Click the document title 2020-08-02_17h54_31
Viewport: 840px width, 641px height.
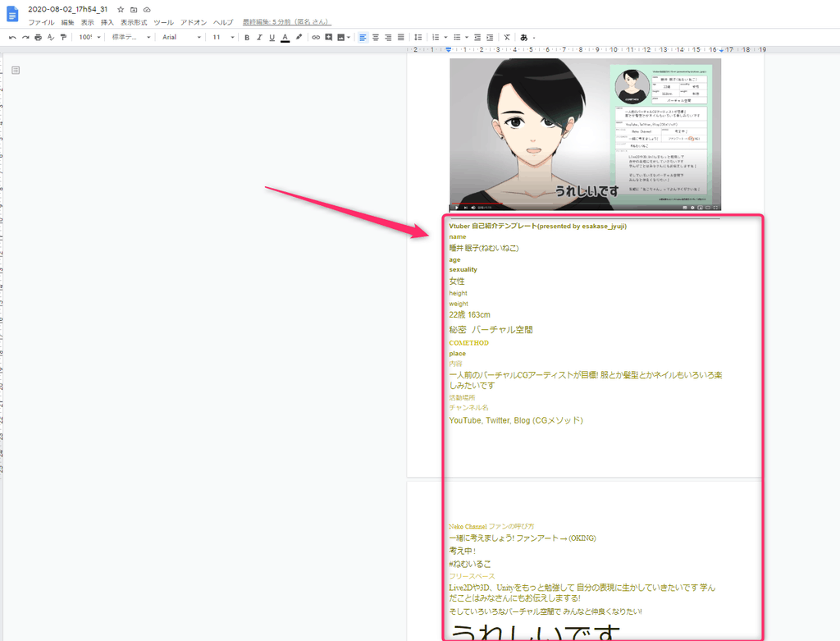67,10
